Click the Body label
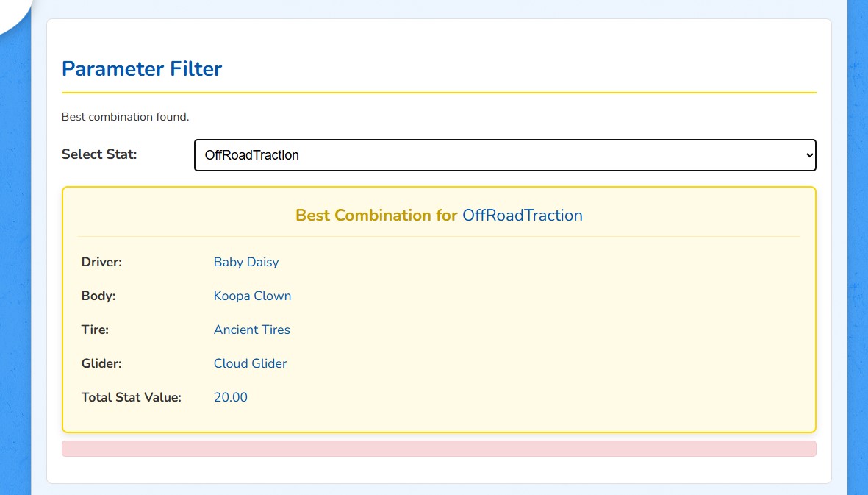The width and height of the screenshot is (868, 495). click(98, 296)
